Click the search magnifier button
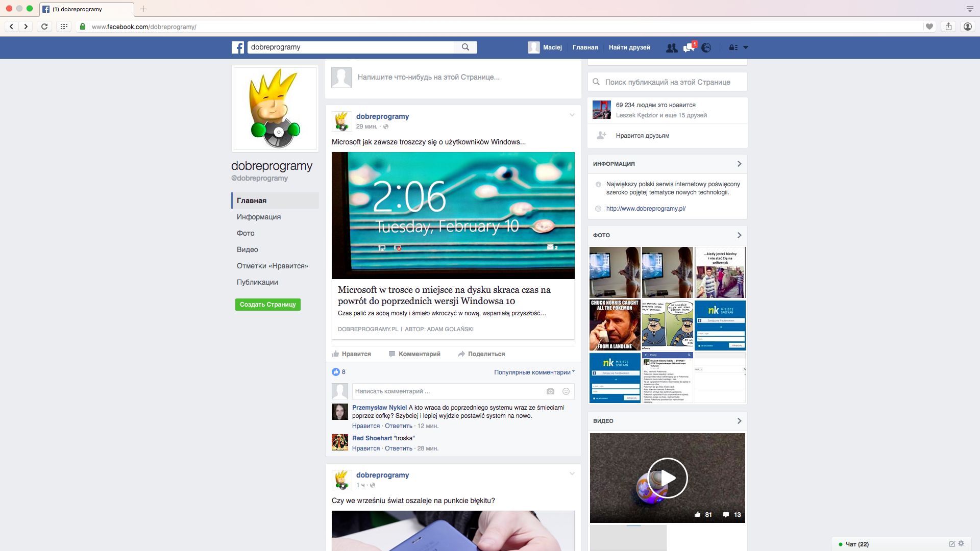The width and height of the screenshot is (980, 551). [465, 47]
